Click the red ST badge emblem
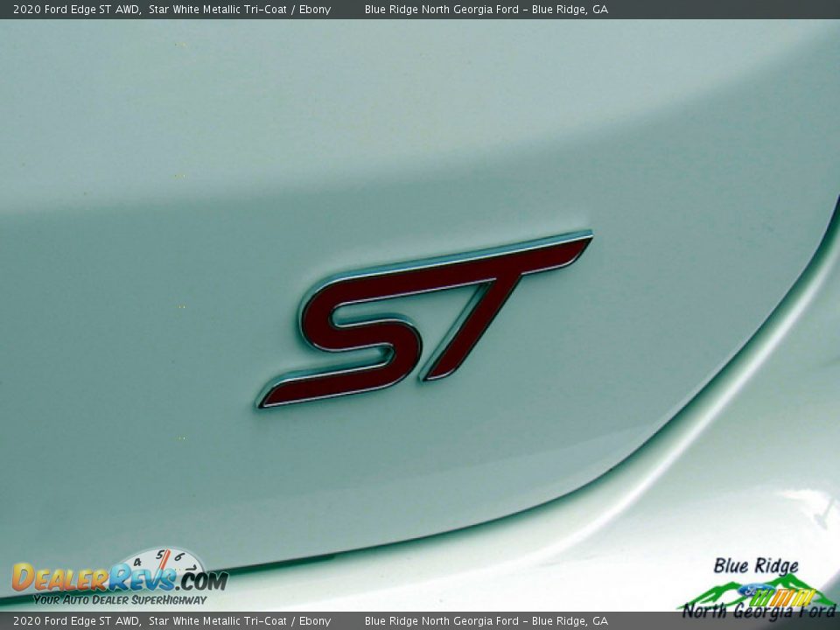Image resolution: width=840 pixels, height=630 pixels. point(424,319)
